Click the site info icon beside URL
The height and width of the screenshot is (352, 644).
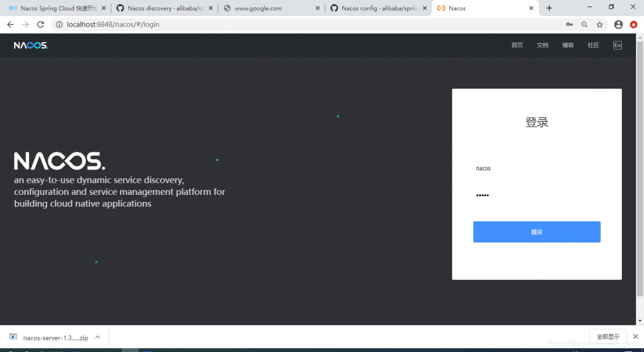[59, 24]
